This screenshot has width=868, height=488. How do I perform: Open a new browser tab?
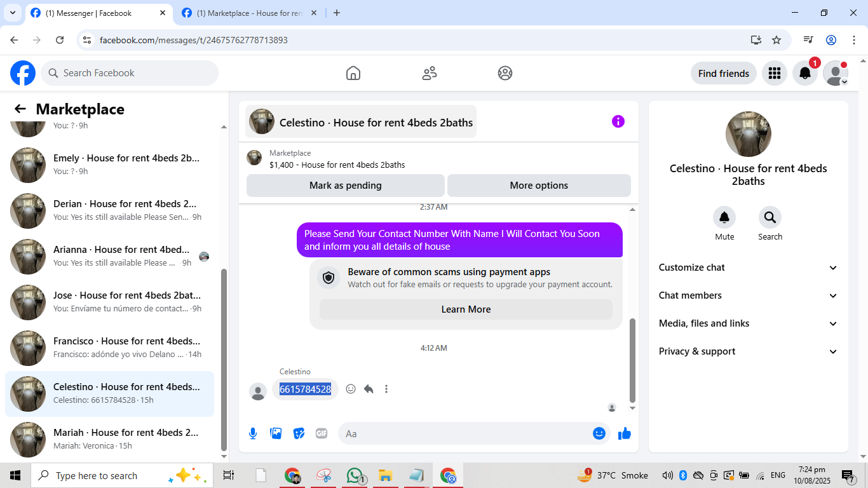(x=337, y=13)
